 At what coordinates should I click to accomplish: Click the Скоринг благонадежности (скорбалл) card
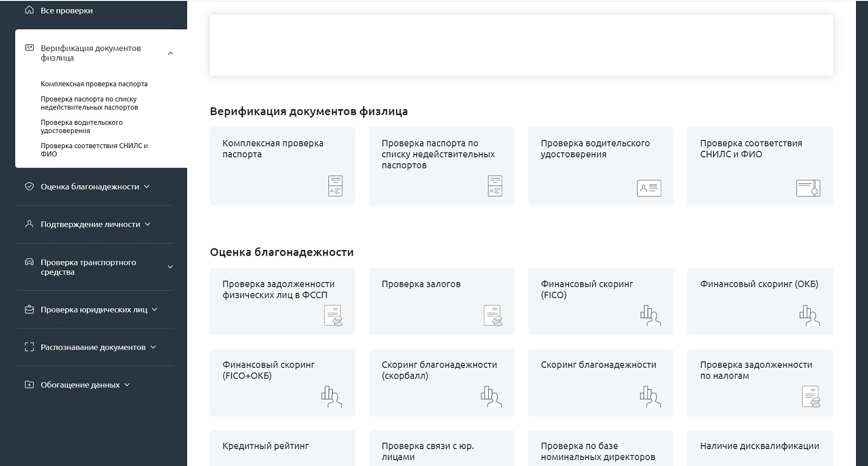442,382
